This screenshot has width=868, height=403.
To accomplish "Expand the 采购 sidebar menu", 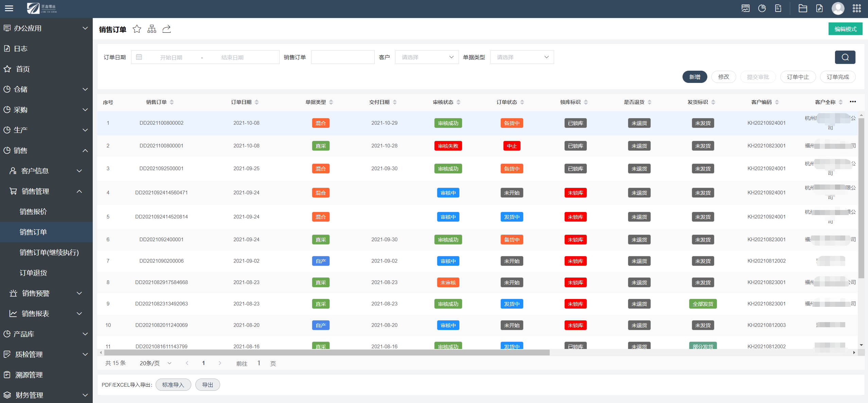I will tap(46, 110).
